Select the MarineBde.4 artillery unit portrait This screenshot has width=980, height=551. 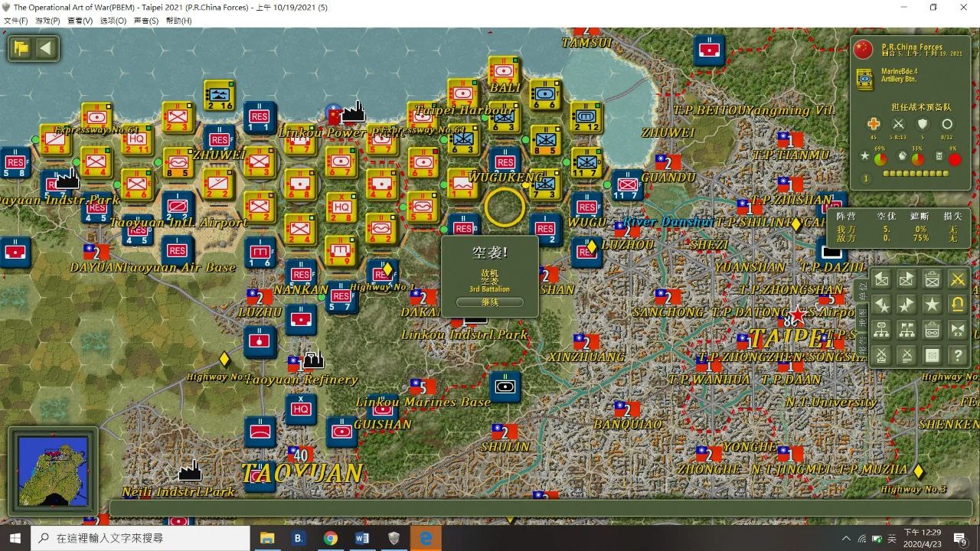[x=864, y=79]
